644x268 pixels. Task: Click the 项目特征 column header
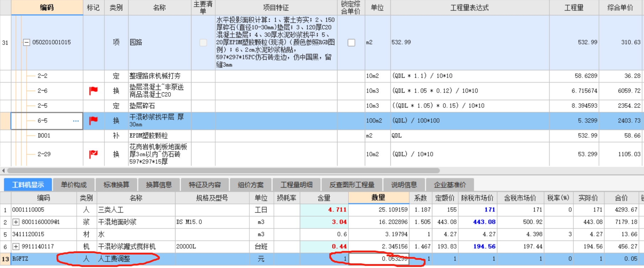(x=276, y=7)
